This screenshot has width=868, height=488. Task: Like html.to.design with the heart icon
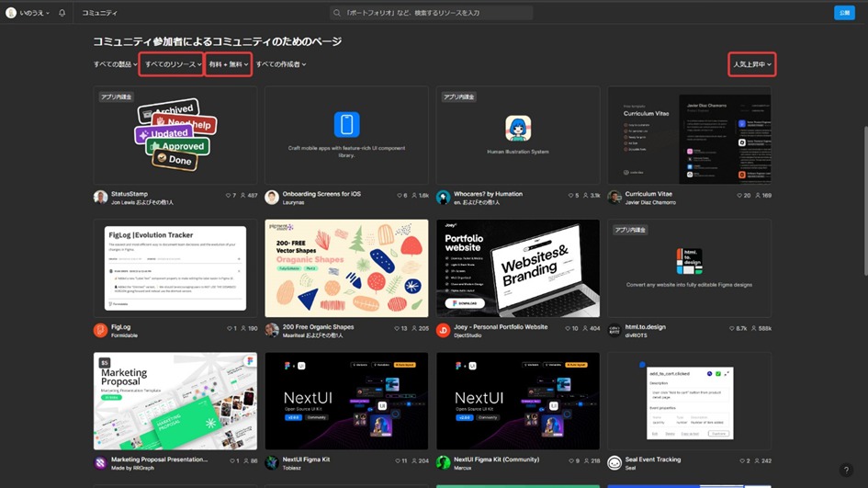coord(732,328)
